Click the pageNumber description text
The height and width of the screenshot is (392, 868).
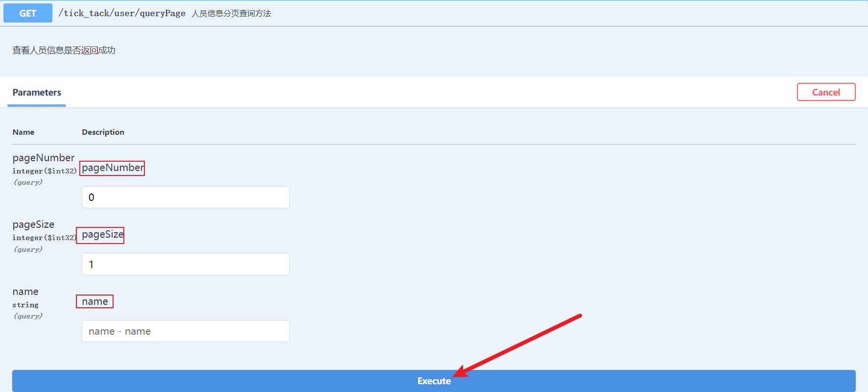(x=113, y=168)
